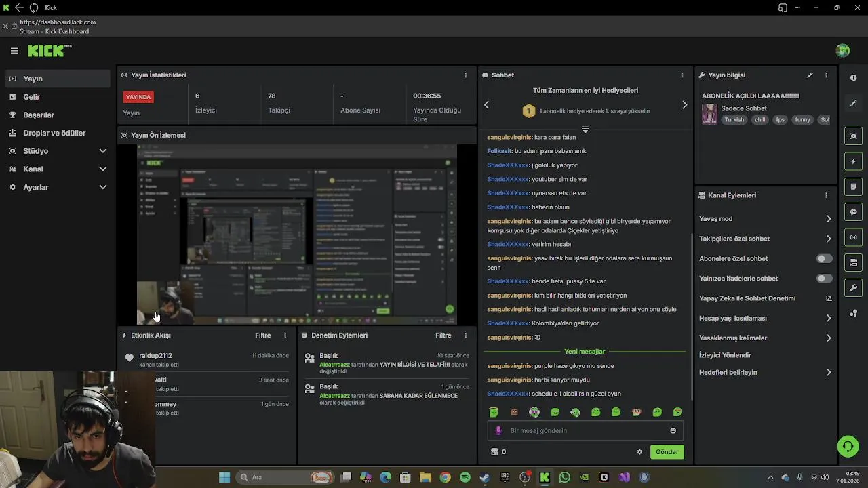Expand Hedefleri belirleyin options
Screen dimensions: 868x488
tap(828, 372)
